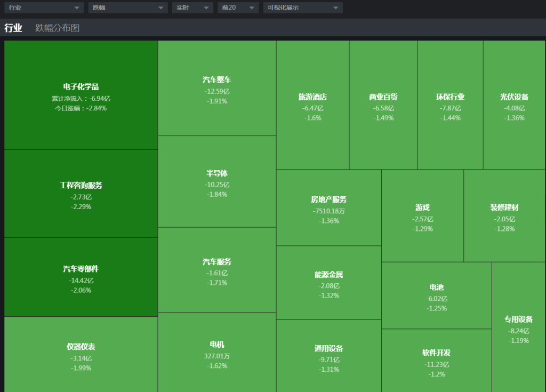
Task: Select the 电池 treemap block
Action: [x=437, y=295]
